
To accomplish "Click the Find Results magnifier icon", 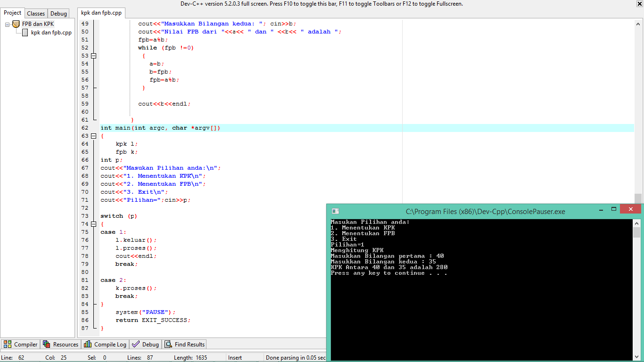I will click(x=168, y=345).
